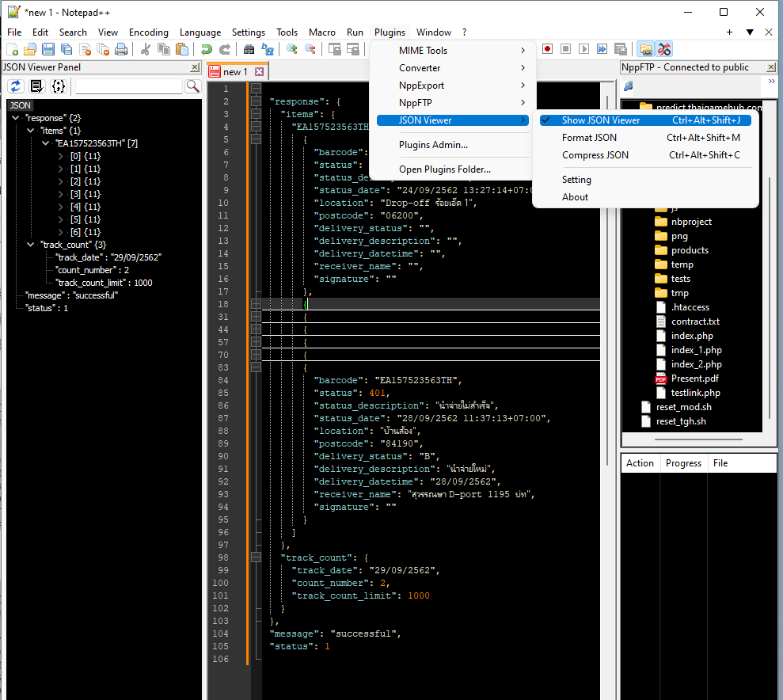
Task: Click the NppFTP connect icon
Action: (628, 86)
